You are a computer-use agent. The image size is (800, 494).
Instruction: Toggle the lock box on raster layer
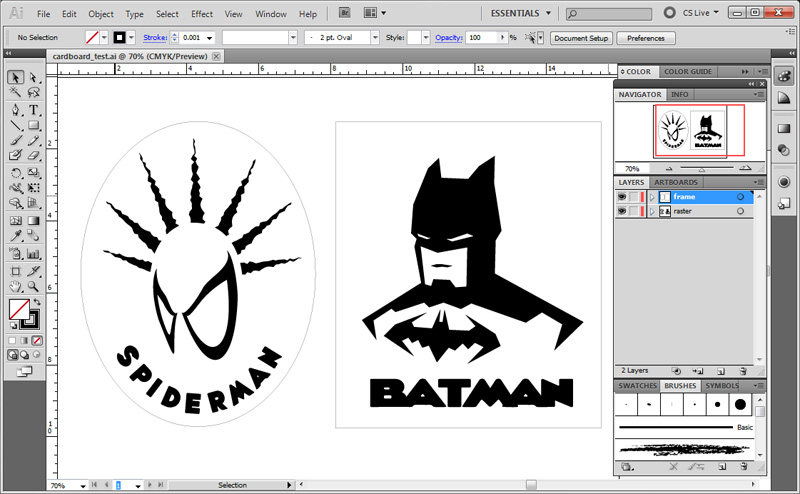633,211
